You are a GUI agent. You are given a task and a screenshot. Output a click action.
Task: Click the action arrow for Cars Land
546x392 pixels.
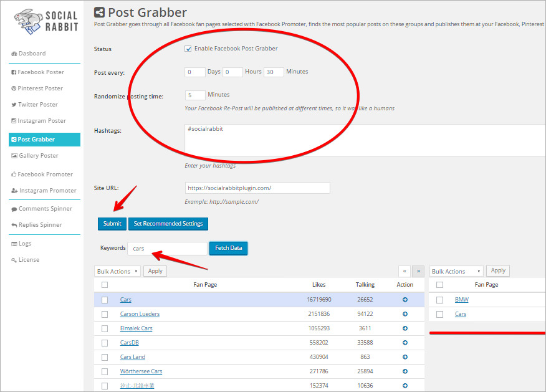pyautogui.click(x=405, y=357)
